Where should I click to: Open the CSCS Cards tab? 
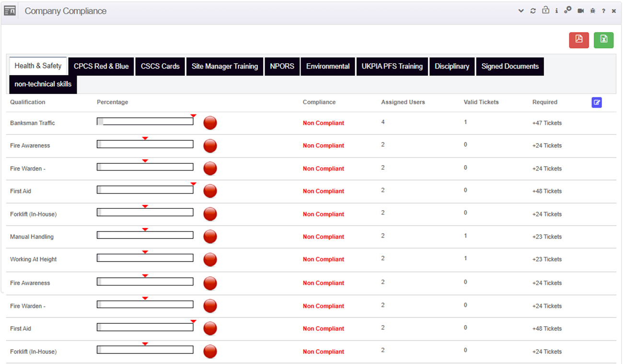[160, 67]
